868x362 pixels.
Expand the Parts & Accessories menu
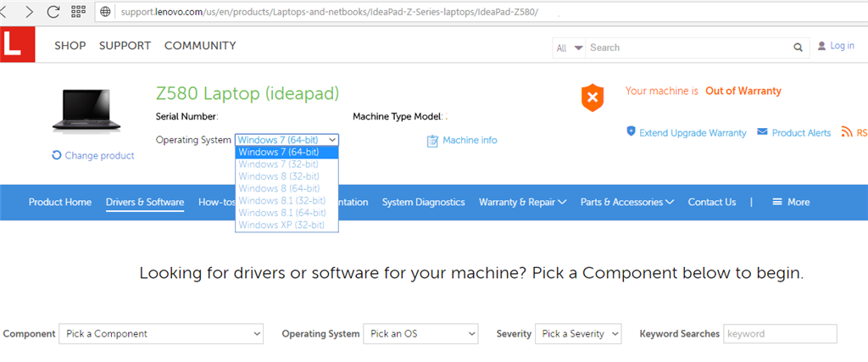[627, 202]
